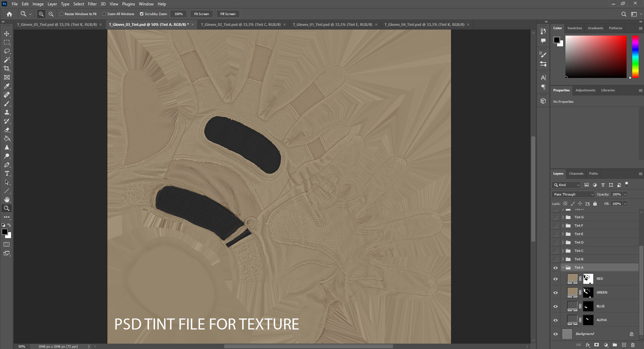Open the Fill dropdown arrow
This screenshot has width=644, height=349.
pos(625,204)
